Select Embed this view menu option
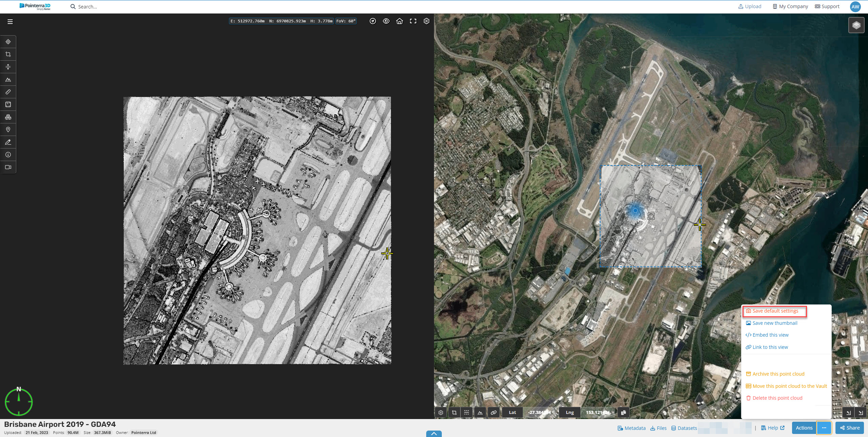This screenshot has height=437, width=868. point(770,335)
